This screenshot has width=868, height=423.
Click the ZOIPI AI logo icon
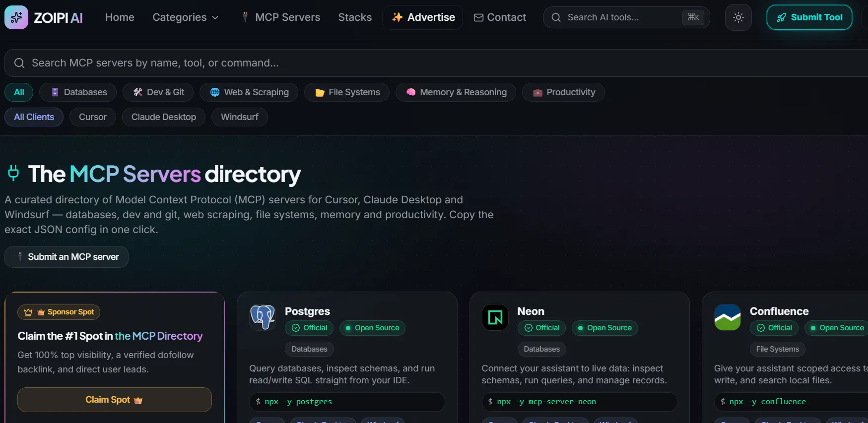16,17
